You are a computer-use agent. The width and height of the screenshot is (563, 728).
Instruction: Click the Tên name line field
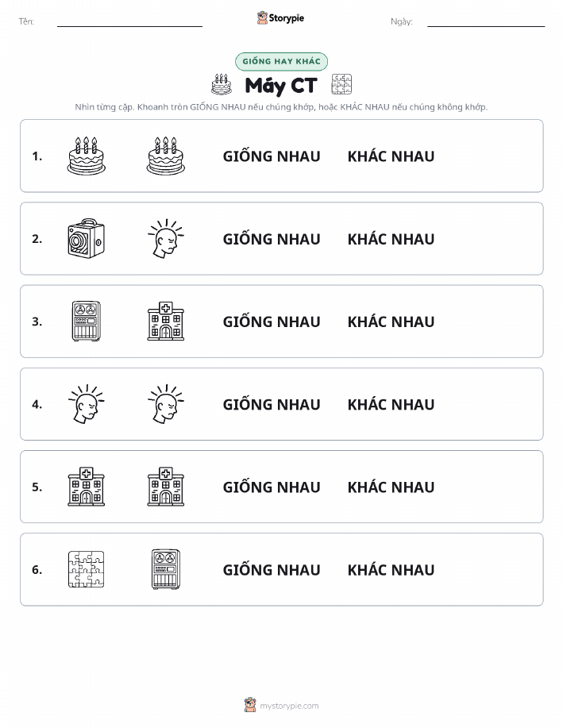pos(129,21)
